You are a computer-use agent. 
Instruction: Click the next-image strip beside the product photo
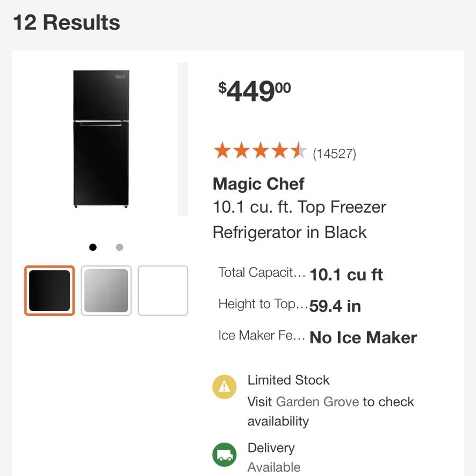pyautogui.click(x=183, y=139)
